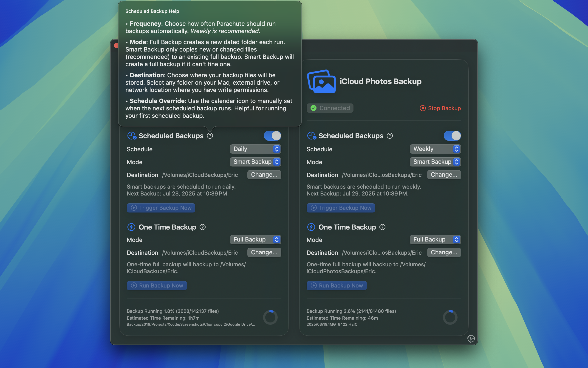Open help for left One Time Backup
This screenshot has width=588, height=368.
202,227
